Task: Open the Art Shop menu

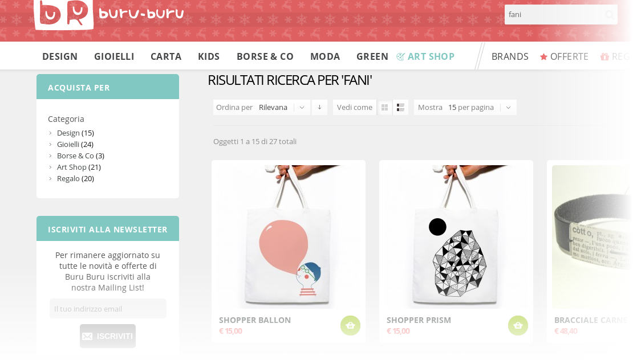Action: point(425,56)
